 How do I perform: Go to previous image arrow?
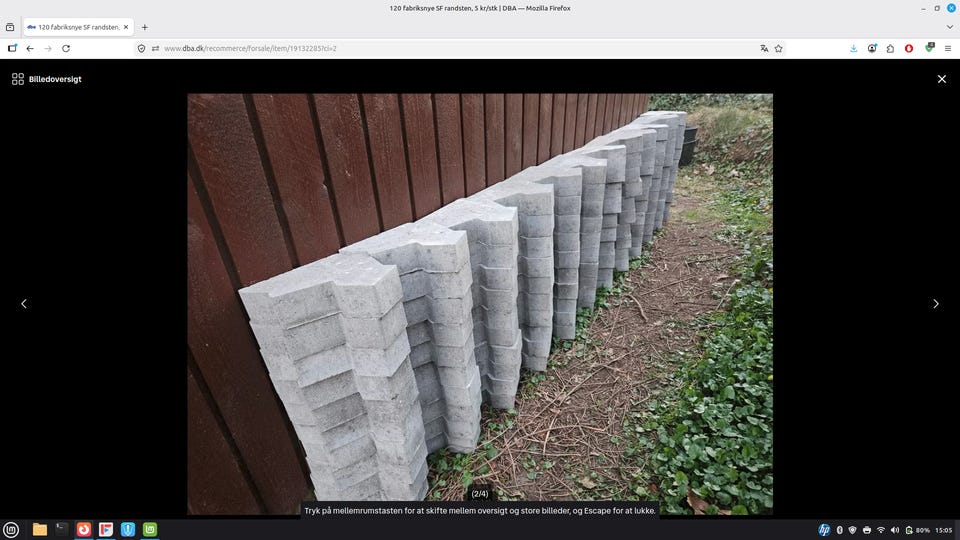[x=24, y=304]
